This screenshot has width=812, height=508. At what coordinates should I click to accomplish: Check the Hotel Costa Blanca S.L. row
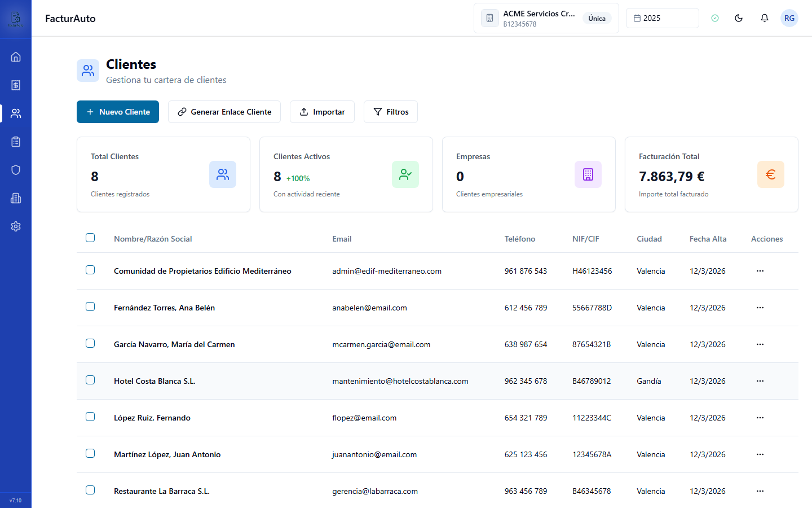pyautogui.click(x=90, y=380)
